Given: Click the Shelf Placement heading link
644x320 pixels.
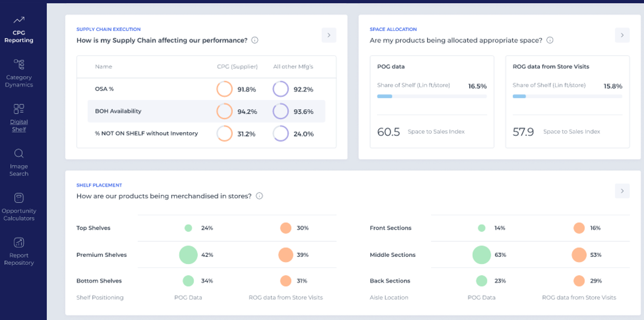Looking at the screenshot, I should (99, 185).
